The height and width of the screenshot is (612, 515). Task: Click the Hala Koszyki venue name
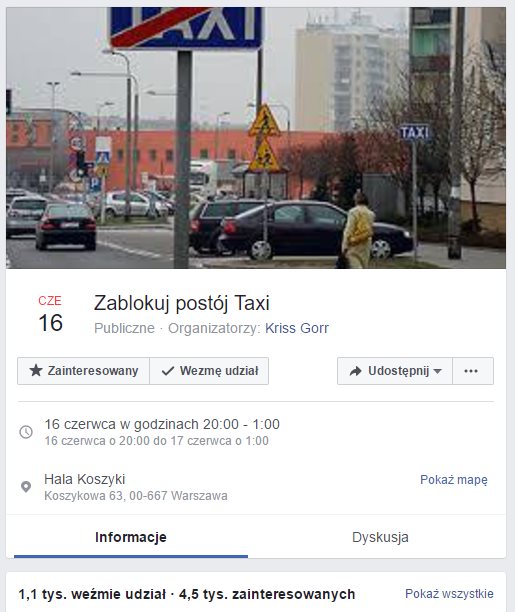85,479
